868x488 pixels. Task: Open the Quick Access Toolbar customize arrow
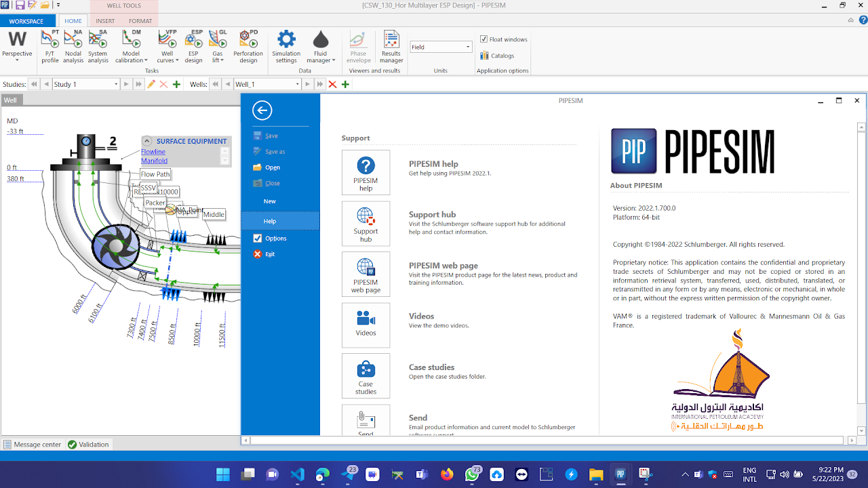(x=58, y=5)
